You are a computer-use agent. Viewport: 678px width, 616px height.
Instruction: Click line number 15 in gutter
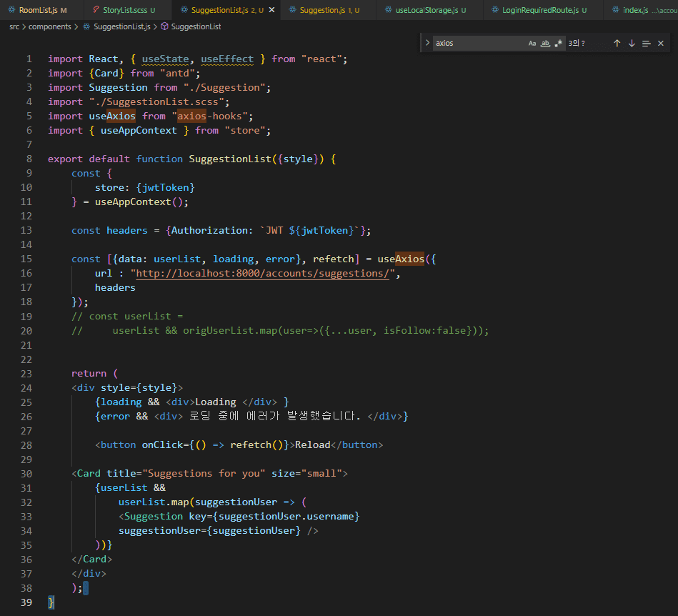click(x=26, y=259)
